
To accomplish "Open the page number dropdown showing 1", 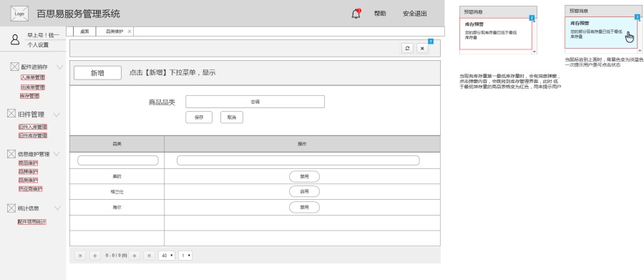I will coord(185,256).
